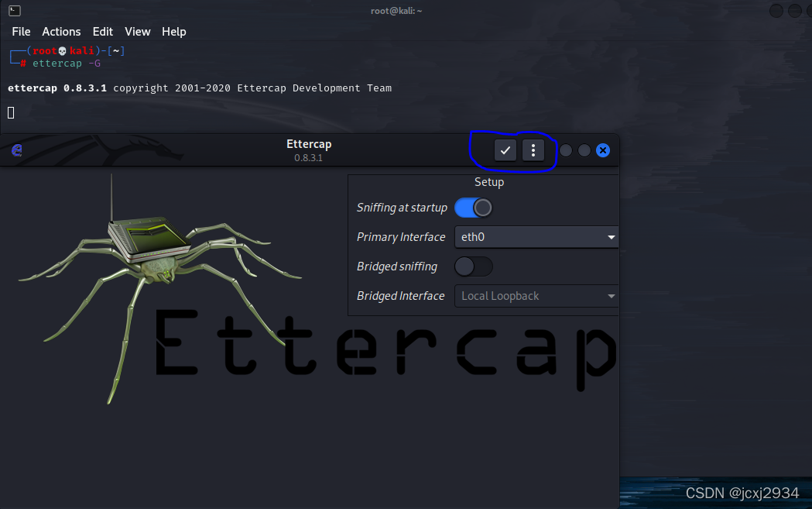
Task: Click the Setup heading text
Action: coord(489,182)
